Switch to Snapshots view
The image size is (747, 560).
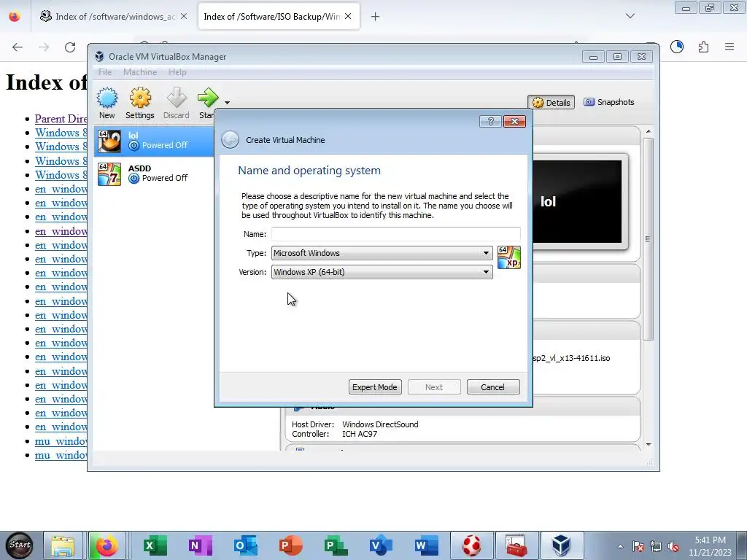pos(609,102)
